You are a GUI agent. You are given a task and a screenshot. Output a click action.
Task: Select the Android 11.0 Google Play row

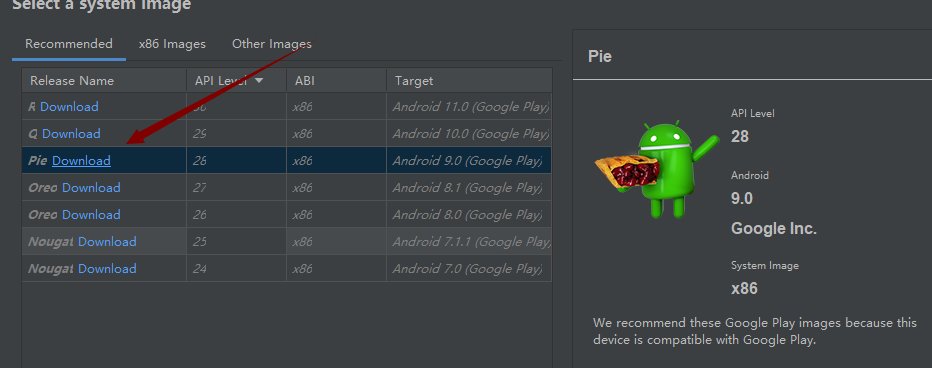pos(287,107)
